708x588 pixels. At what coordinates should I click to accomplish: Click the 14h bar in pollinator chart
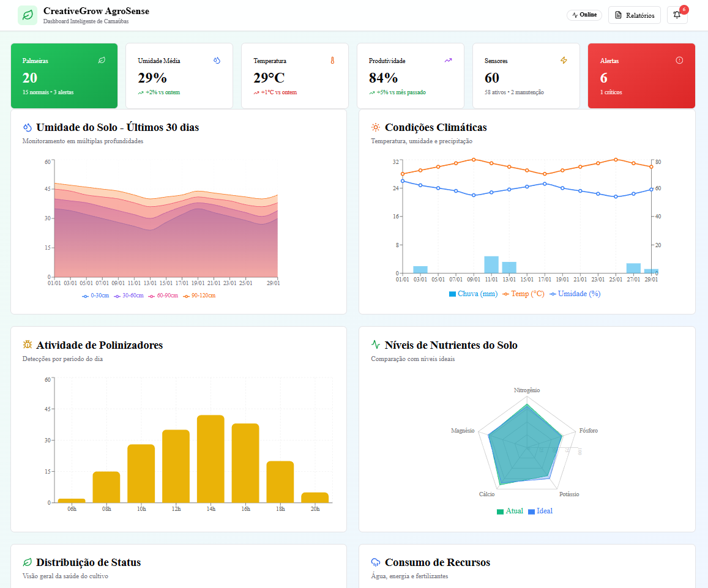point(211,459)
